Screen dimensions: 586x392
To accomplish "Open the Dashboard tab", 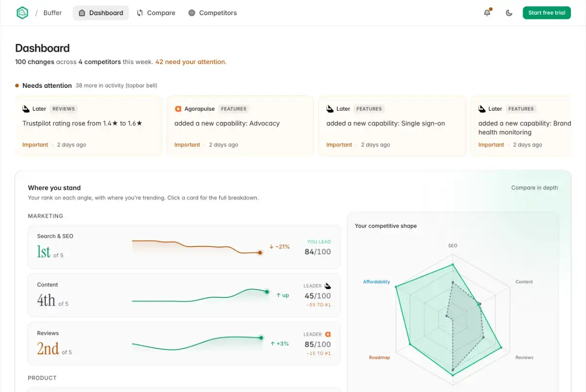I will [101, 13].
